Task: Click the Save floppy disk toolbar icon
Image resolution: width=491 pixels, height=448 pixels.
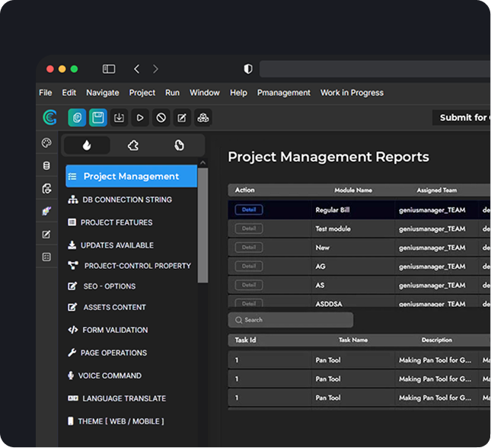Action: 98,117
